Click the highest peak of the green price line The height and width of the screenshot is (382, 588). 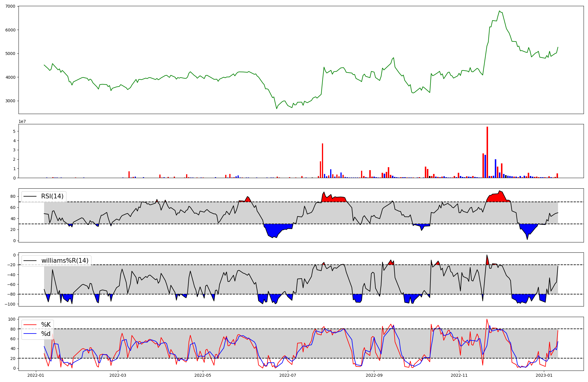500,11
